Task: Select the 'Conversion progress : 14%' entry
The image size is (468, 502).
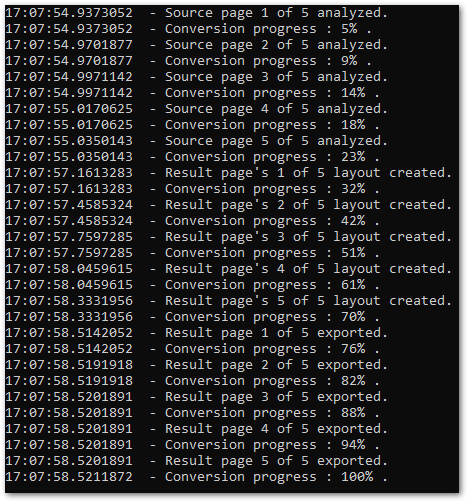Action: coord(192,93)
